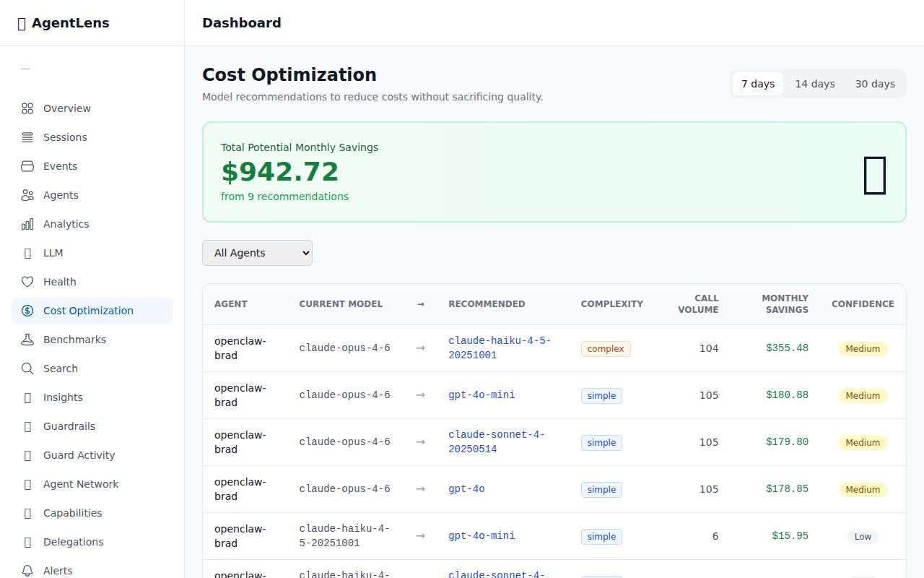
Task: Navigate to Guardrails in the sidebar
Action: coord(69,426)
